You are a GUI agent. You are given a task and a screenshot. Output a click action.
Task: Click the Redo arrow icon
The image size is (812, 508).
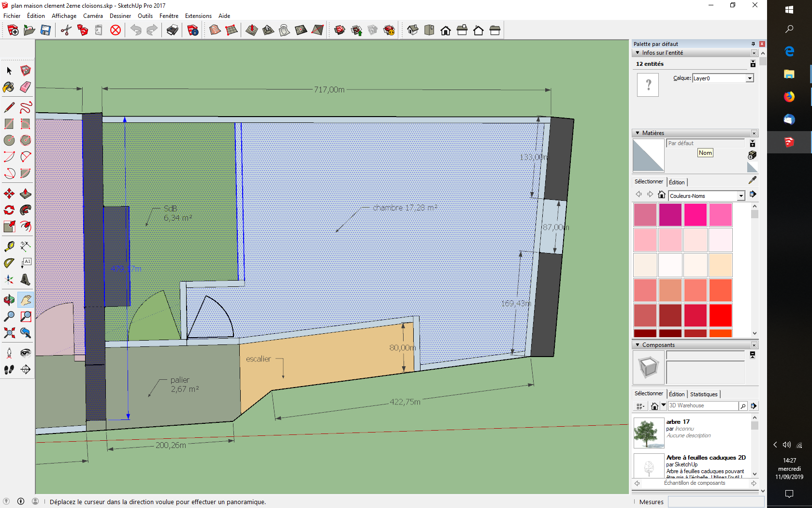[x=152, y=30]
